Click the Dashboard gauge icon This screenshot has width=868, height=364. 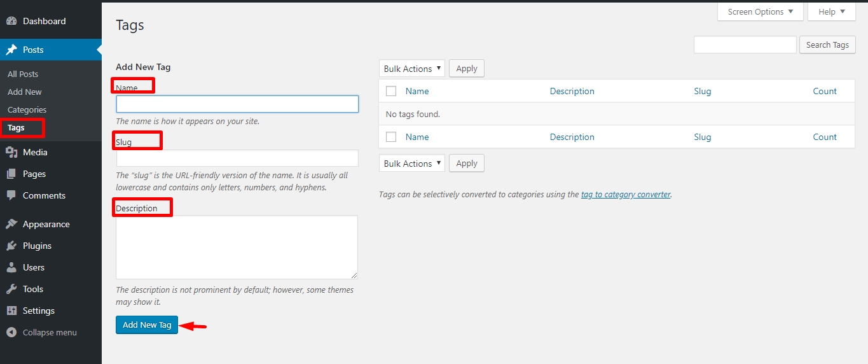pyautogui.click(x=11, y=21)
